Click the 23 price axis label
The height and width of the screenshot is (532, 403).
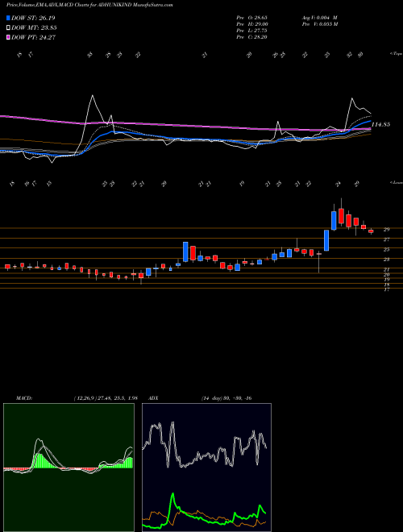387,260
